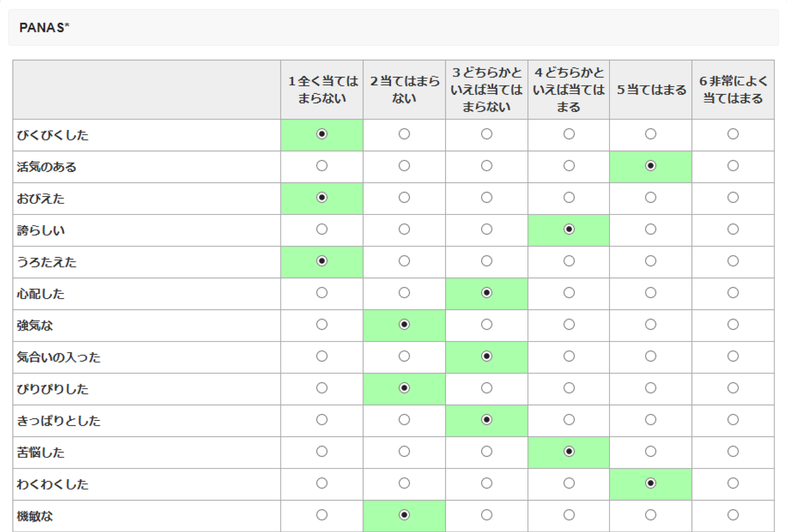Select rating 6 for うろたえた
Viewport: 787px width, 532px height.
pyautogui.click(x=733, y=261)
